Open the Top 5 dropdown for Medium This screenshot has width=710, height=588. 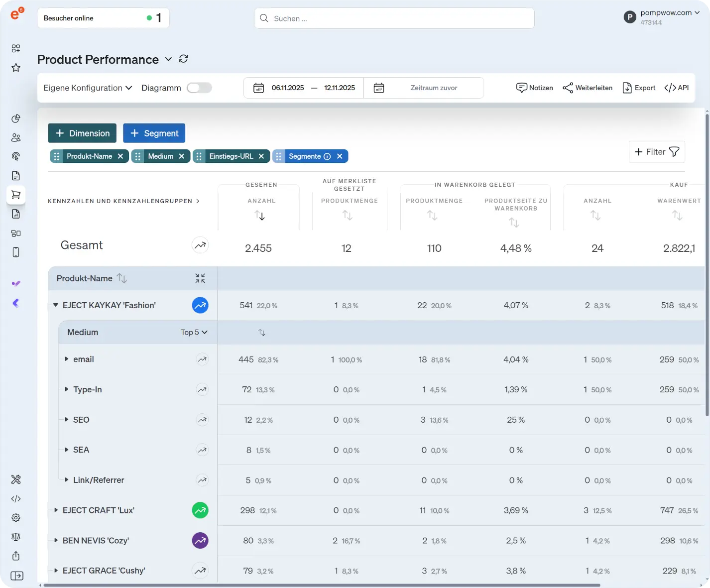[x=194, y=332]
